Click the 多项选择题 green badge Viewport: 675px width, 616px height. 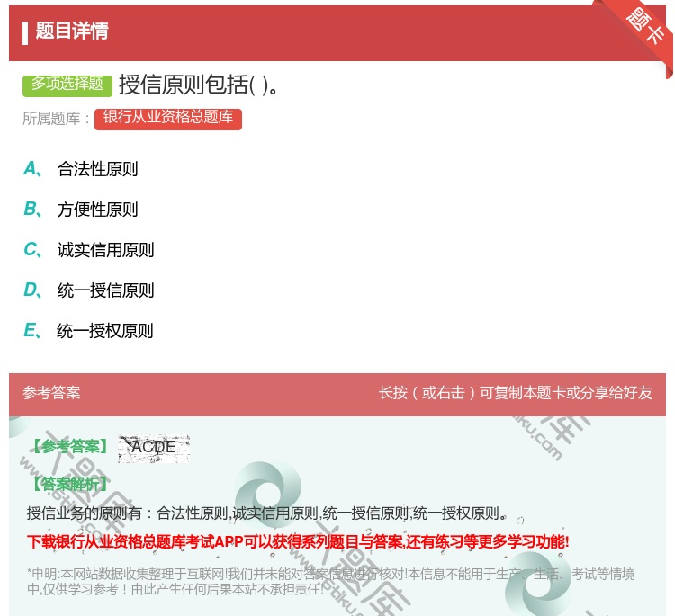click(67, 85)
